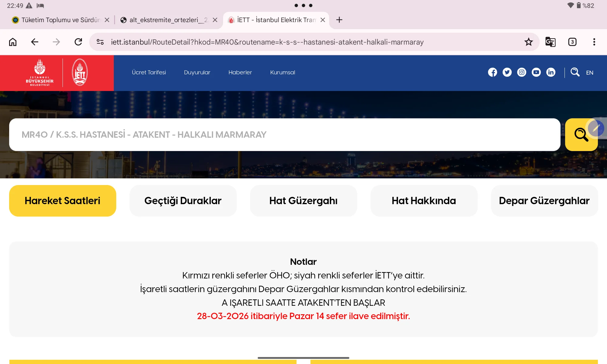Open İETT's Facebook page icon

click(x=493, y=72)
